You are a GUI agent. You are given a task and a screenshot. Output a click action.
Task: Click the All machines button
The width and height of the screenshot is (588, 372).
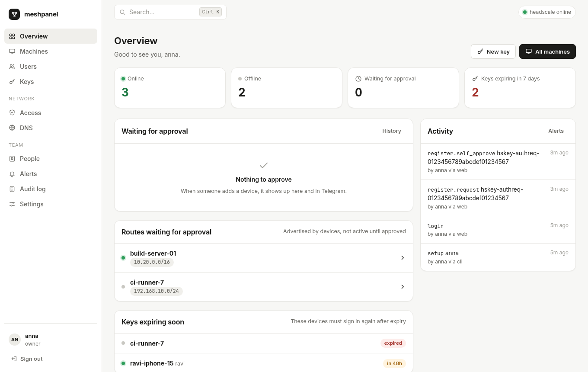(x=547, y=51)
